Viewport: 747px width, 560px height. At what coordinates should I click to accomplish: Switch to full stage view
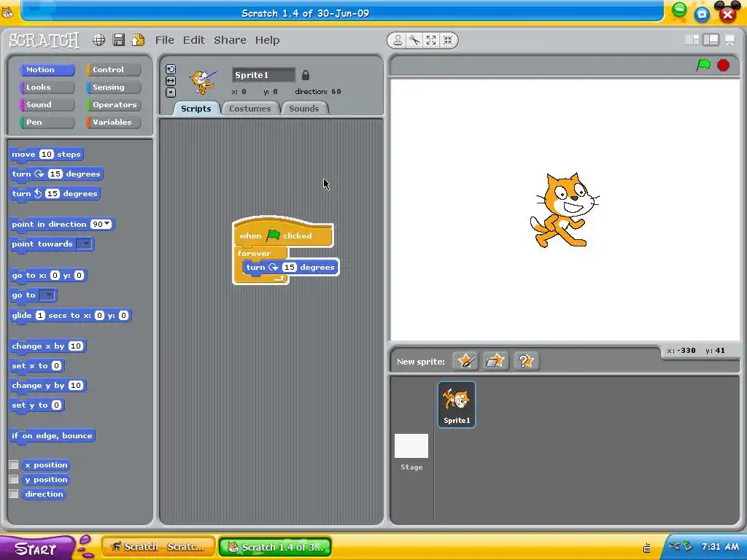pos(711,40)
